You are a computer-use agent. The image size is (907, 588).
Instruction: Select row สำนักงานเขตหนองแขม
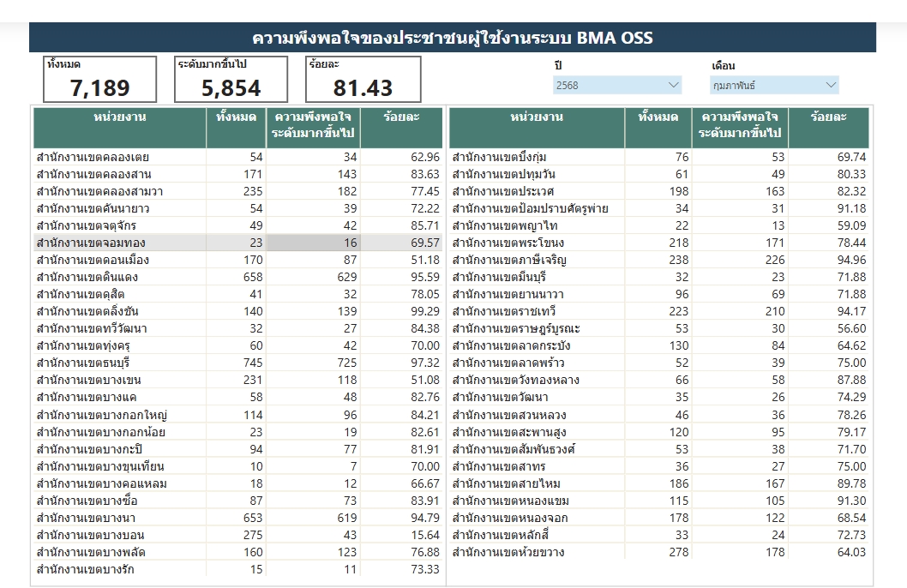pos(659,501)
